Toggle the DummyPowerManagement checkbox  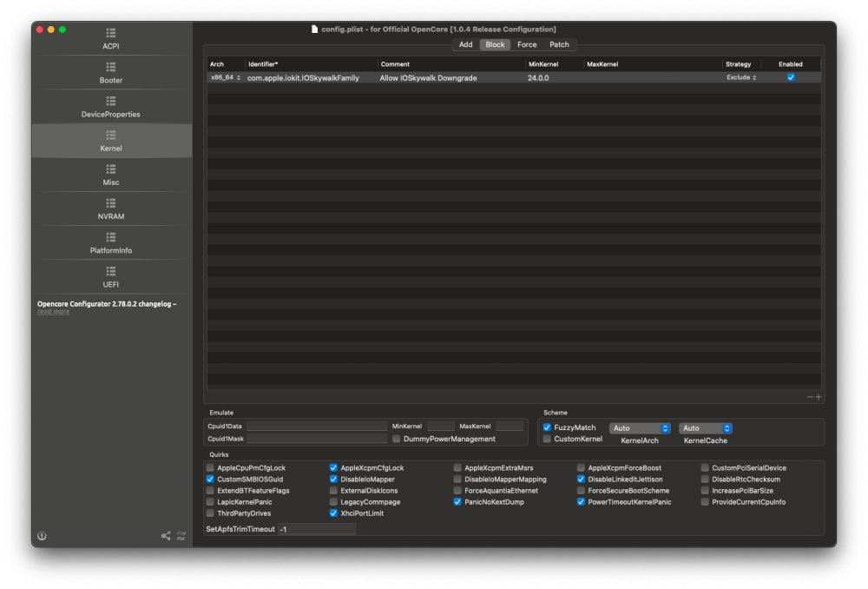coord(397,439)
